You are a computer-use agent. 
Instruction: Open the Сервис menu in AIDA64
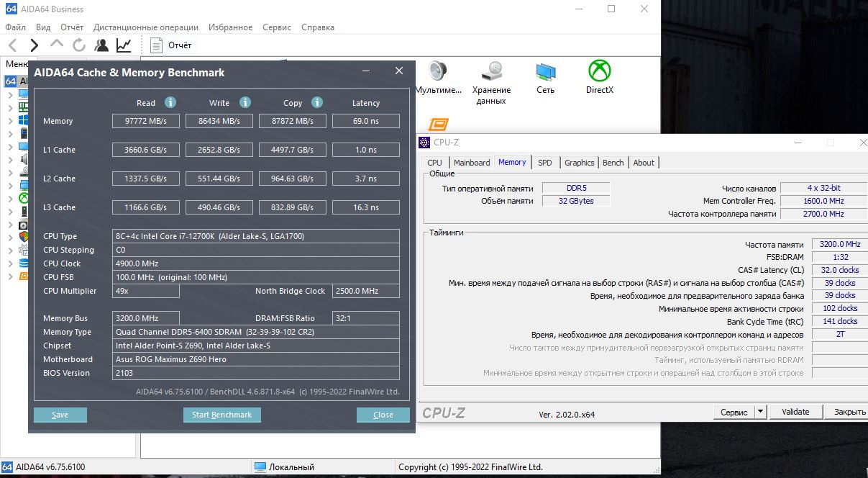[277, 27]
